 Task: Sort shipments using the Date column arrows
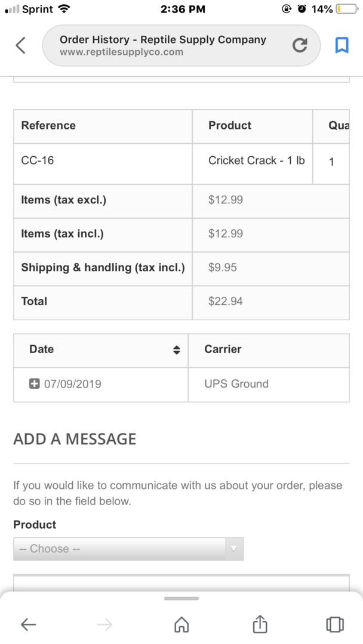pos(176,350)
